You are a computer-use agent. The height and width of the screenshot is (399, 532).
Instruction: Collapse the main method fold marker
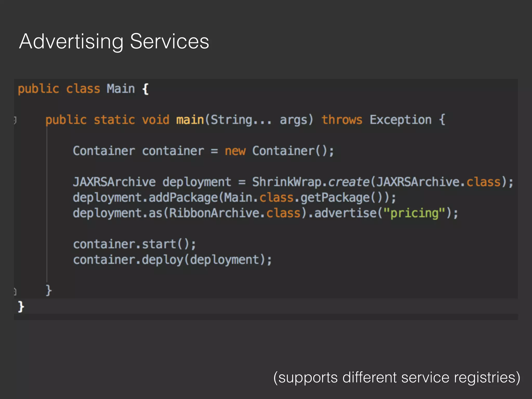click(x=15, y=120)
